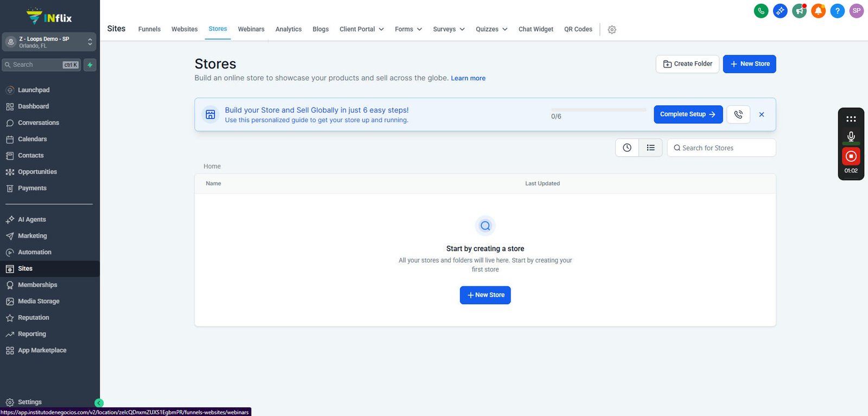Click the phone call icon in setup banner
Viewport: 868px width, 416px height.
click(x=738, y=114)
